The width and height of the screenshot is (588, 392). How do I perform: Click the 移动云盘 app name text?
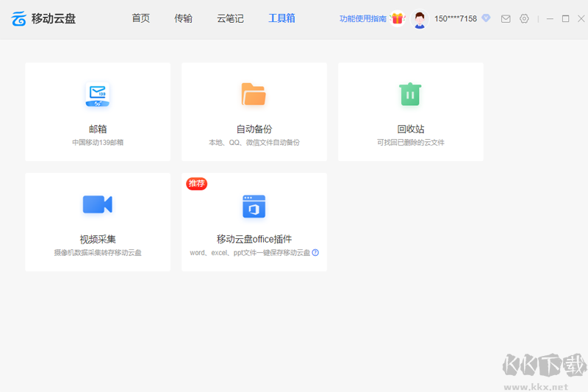click(54, 18)
